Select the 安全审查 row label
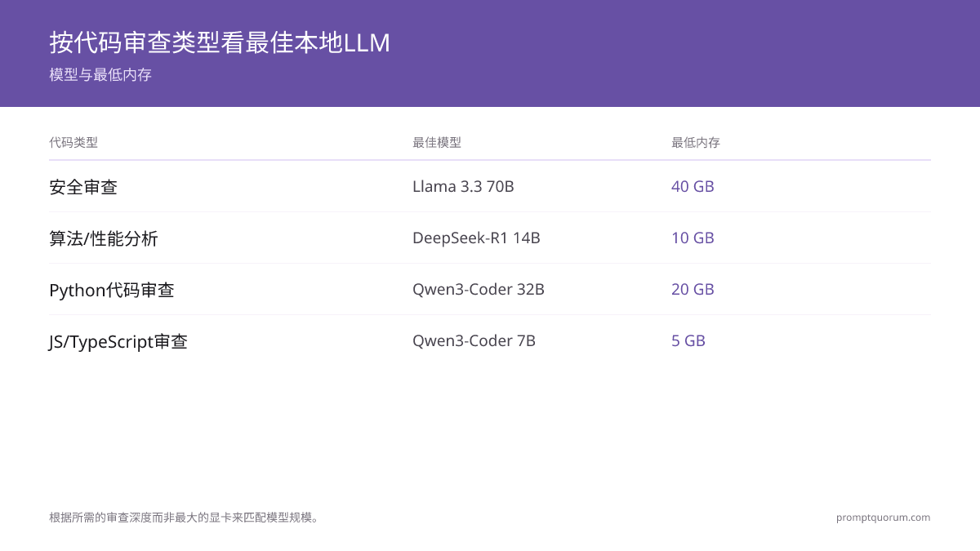 [83, 187]
